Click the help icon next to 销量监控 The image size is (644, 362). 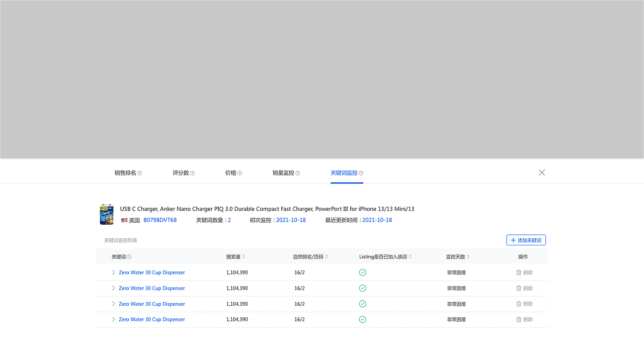pos(298,173)
